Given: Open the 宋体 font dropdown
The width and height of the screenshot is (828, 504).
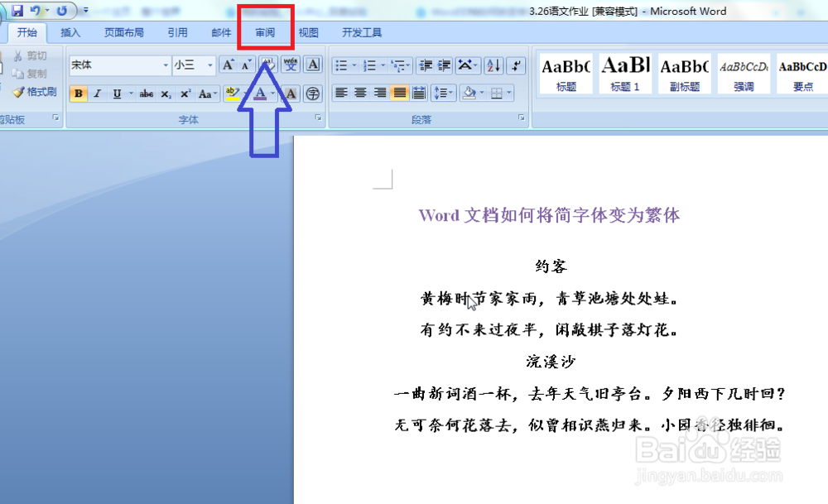Looking at the screenshot, I should (x=166, y=64).
